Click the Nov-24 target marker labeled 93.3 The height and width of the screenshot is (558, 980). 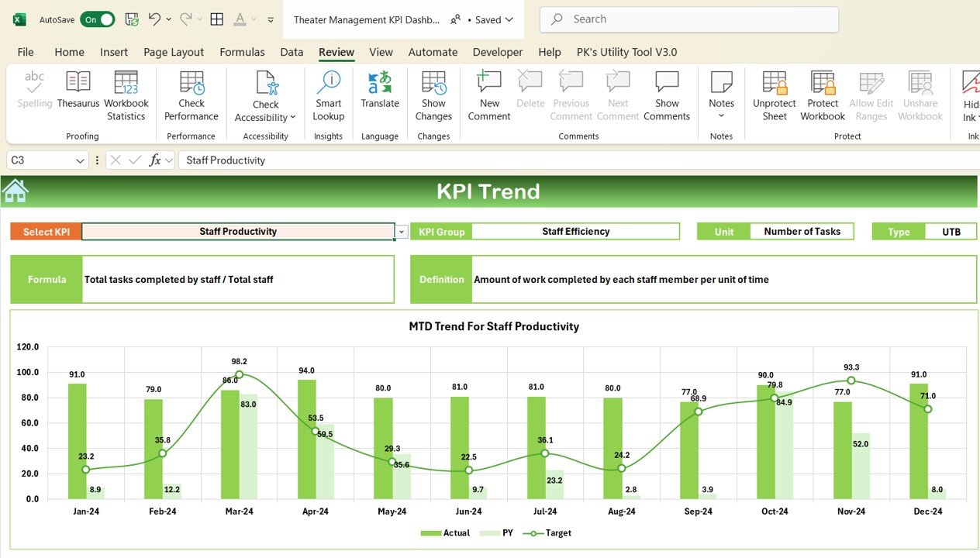(851, 381)
